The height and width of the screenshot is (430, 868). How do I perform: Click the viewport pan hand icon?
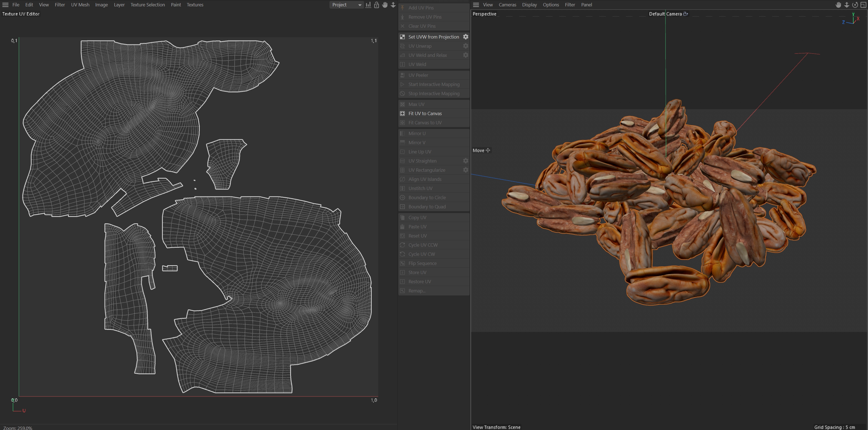point(838,5)
